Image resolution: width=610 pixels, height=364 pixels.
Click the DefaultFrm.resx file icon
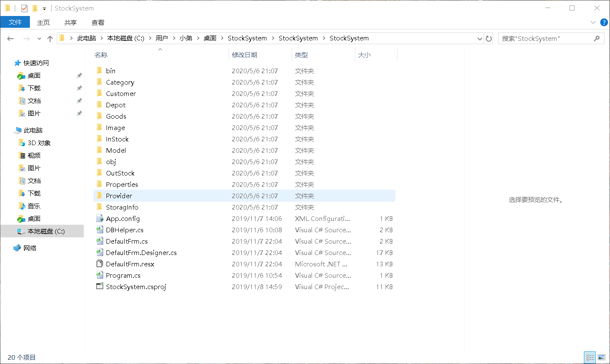100,264
